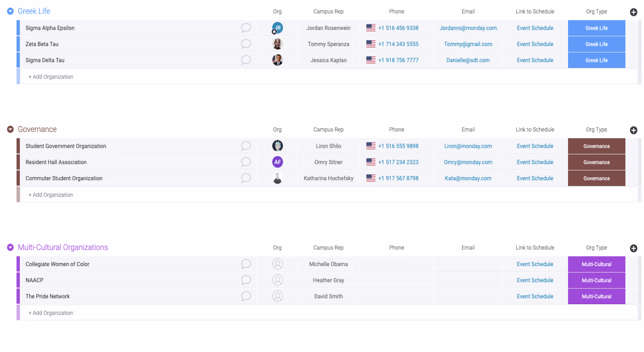Click campus rep Jordan Rosenwein
The width and height of the screenshot is (644, 352).
pyautogui.click(x=328, y=28)
